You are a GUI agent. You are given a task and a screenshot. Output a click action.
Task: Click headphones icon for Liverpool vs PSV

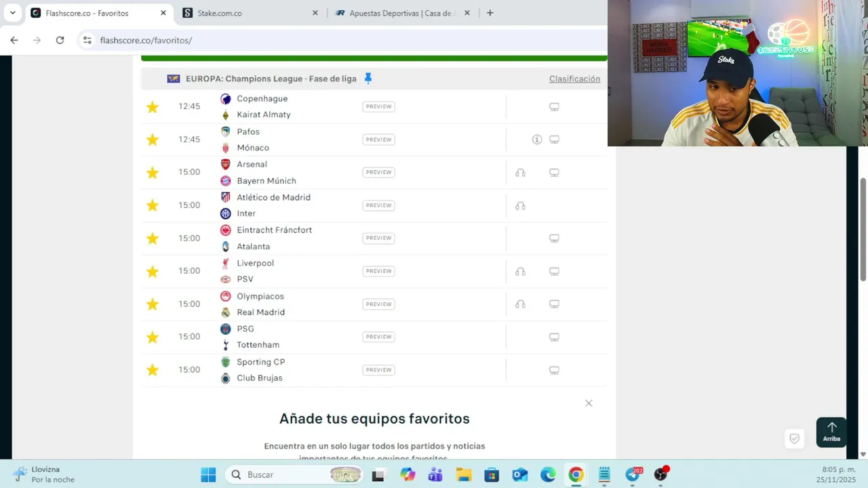point(520,272)
